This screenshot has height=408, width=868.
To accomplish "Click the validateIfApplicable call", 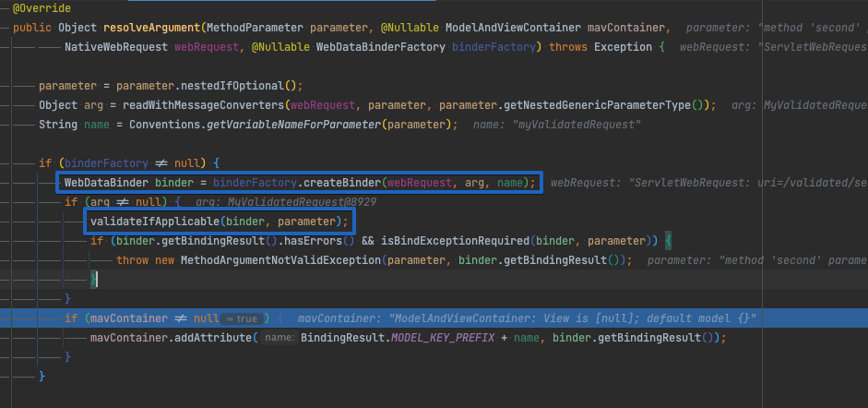I will (155, 222).
